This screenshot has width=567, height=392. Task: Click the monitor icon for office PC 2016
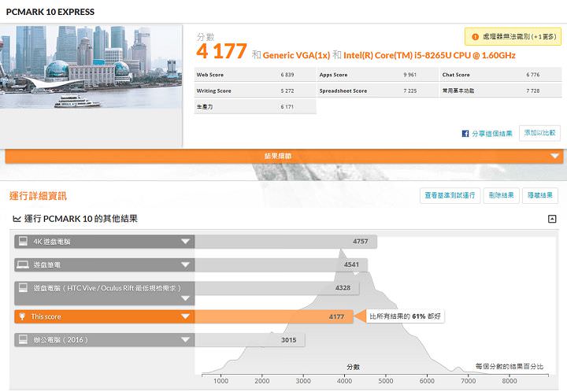point(23,340)
